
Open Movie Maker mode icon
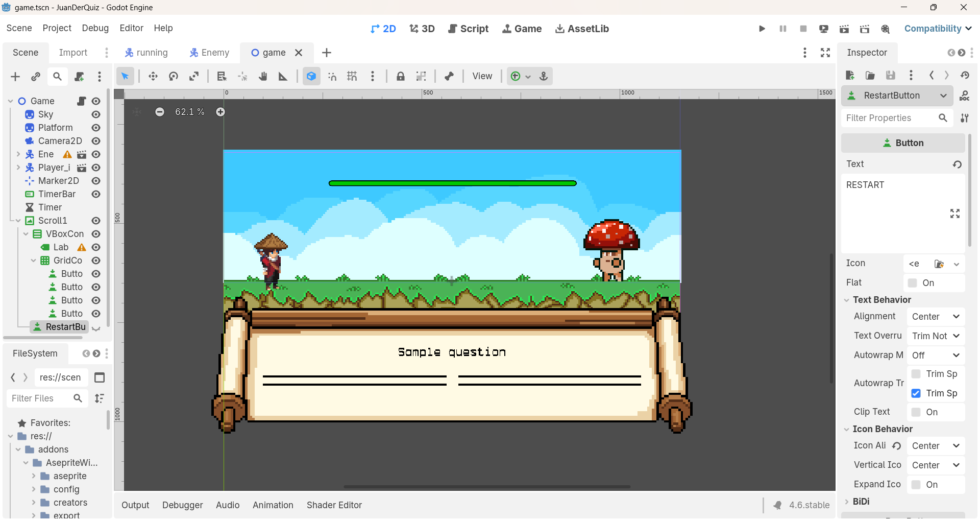click(885, 29)
